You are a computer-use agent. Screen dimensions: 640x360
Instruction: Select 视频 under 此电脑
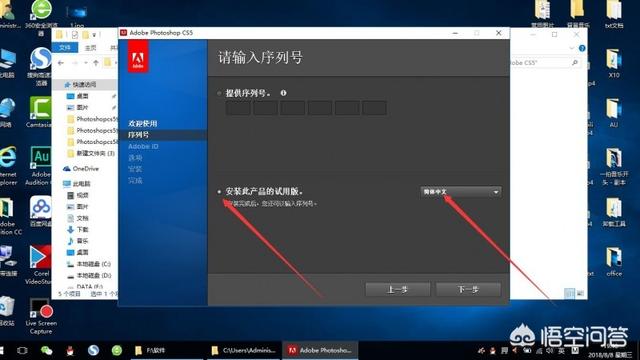click(x=78, y=195)
